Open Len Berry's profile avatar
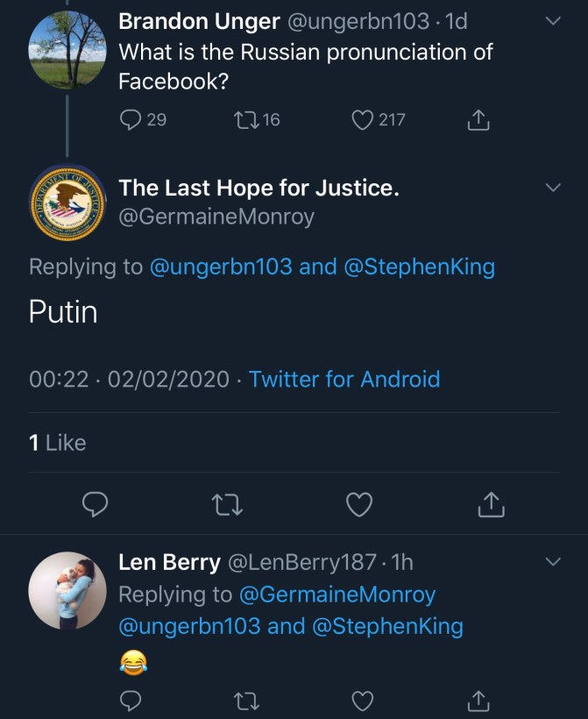The width and height of the screenshot is (588, 719). point(66,590)
